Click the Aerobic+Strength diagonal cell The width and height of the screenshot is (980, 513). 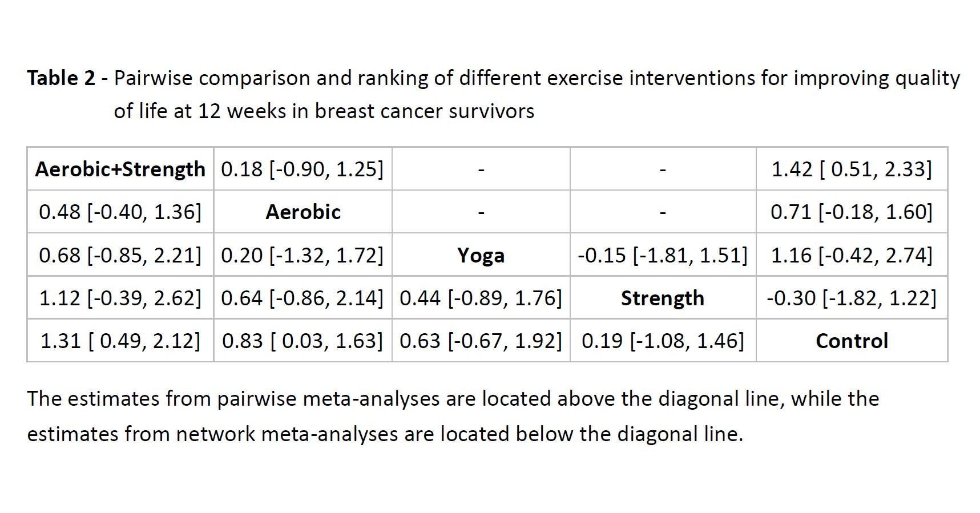[120, 169]
